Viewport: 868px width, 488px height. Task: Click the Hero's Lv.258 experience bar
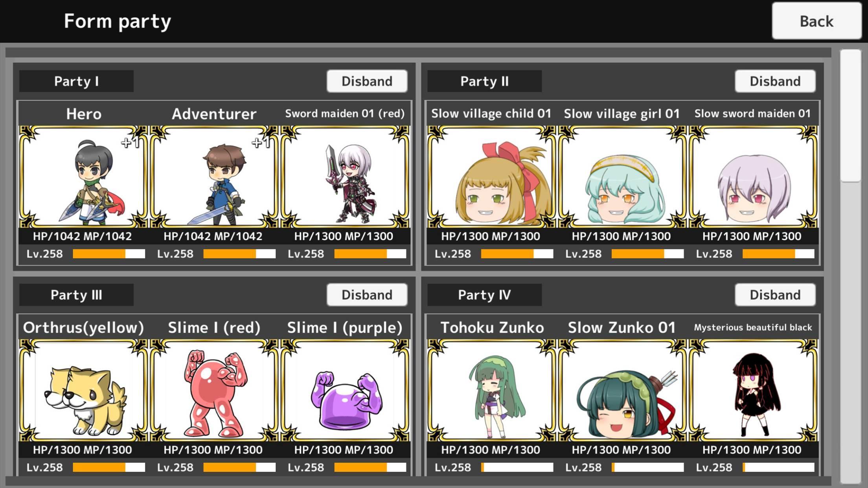pos(109,254)
